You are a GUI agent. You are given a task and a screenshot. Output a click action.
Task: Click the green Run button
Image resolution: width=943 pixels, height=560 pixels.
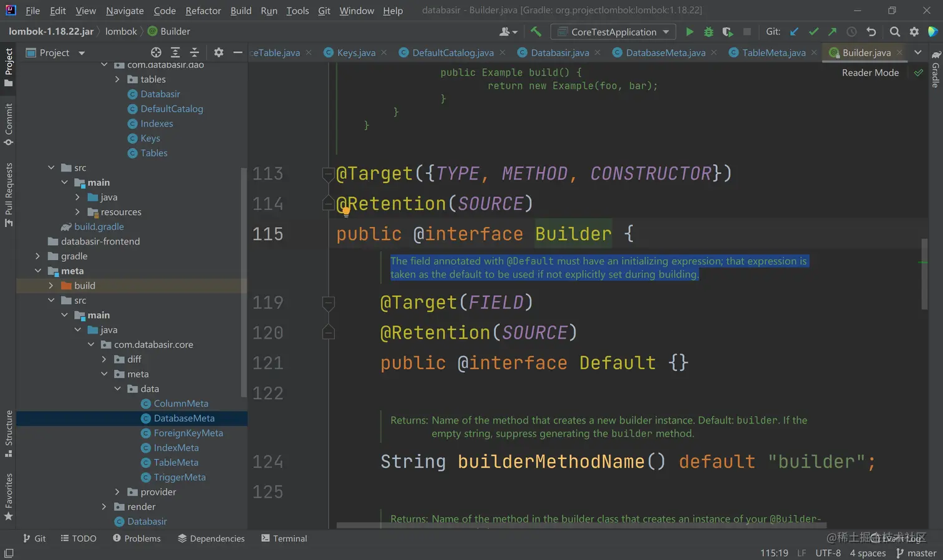pyautogui.click(x=689, y=32)
